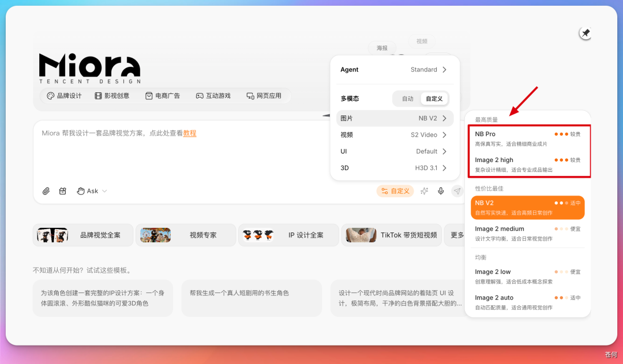Click the 更多 button

[455, 235]
